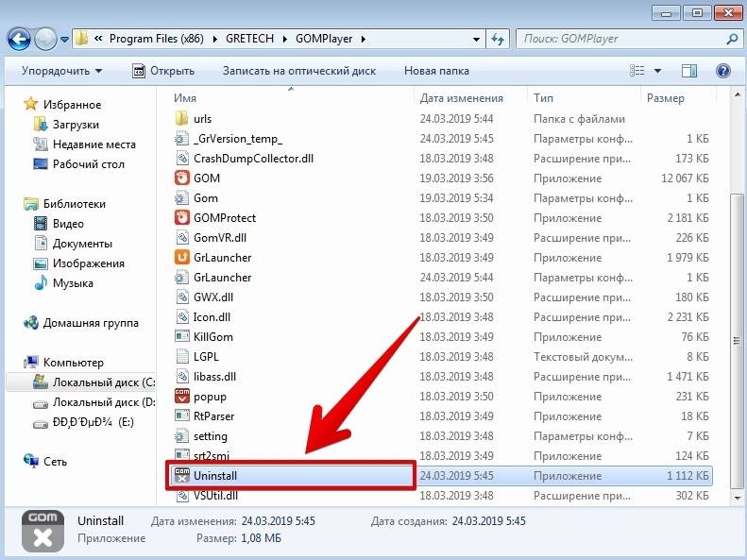Sort by the Дата изменения column header
The width and height of the screenshot is (747, 560).
tap(461, 98)
